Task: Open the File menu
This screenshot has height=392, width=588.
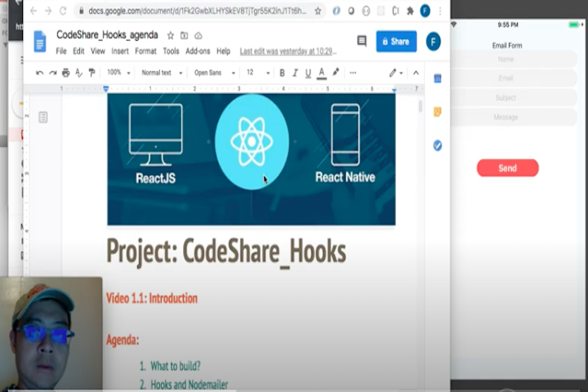Action: pyautogui.click(x=61, y=51)
